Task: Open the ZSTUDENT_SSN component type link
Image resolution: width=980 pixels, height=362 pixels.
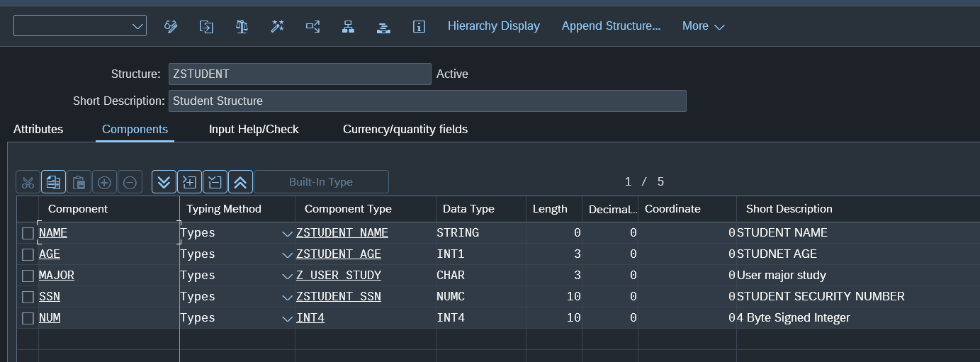Action: pyautogui.click(x=338, y=297)
